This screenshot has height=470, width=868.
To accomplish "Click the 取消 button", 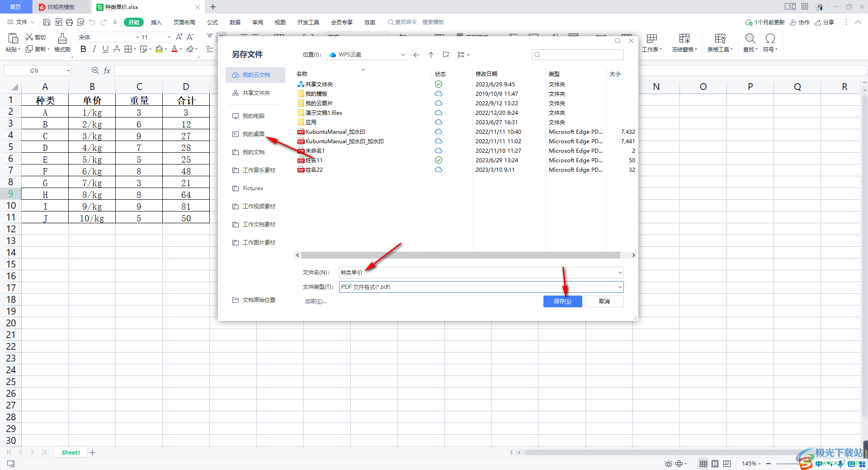I will [604, 301].
